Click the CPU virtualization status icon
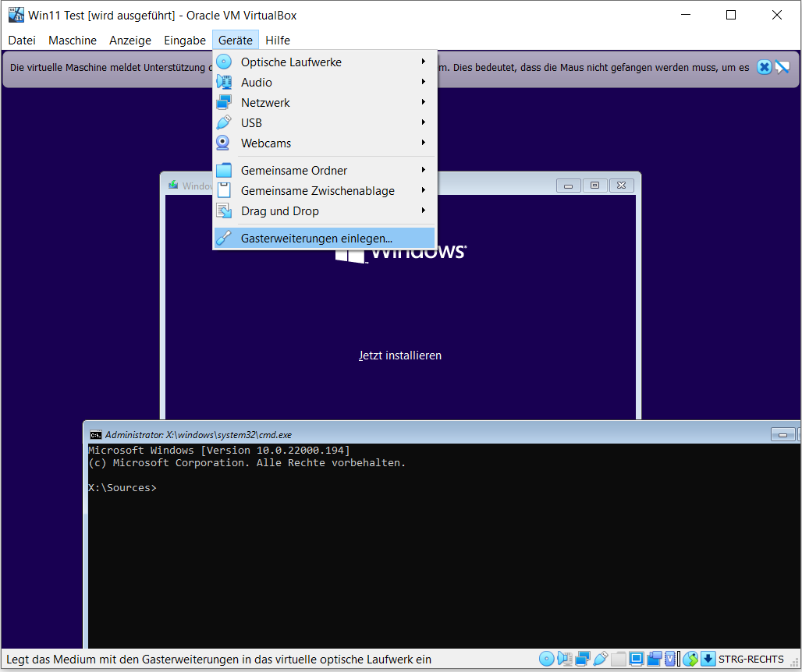Screen dimensions: 802x672 pos(672,660)
